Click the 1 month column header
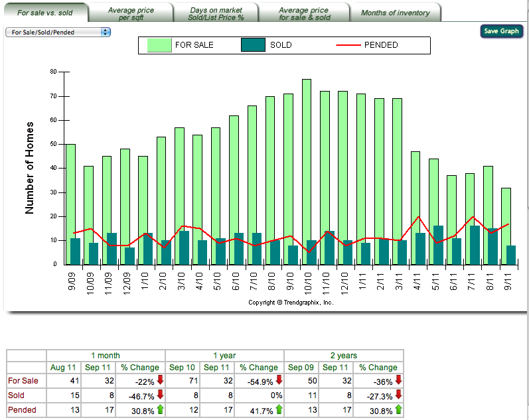Viewport: 529px width, 420px height. (x=106, y=356)
